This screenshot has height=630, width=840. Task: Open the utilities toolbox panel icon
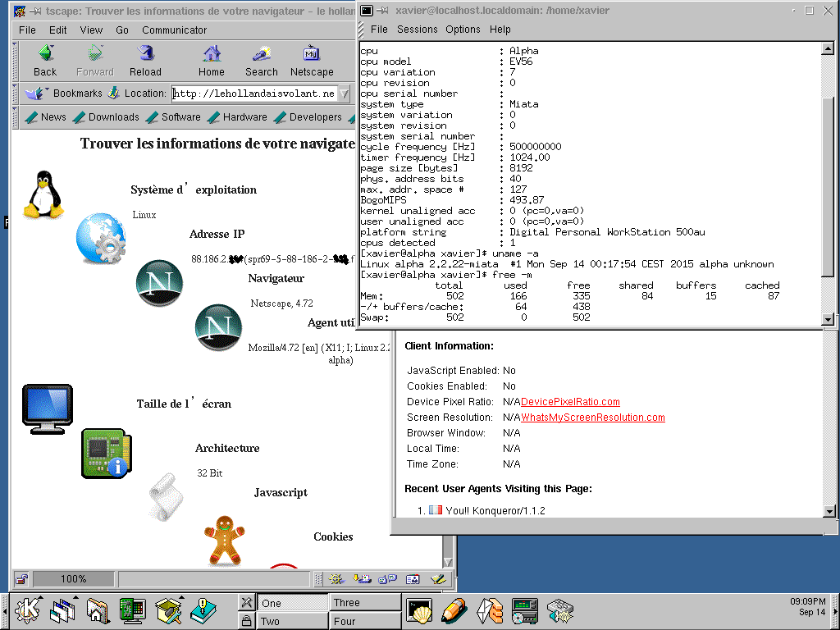point(169,610)
